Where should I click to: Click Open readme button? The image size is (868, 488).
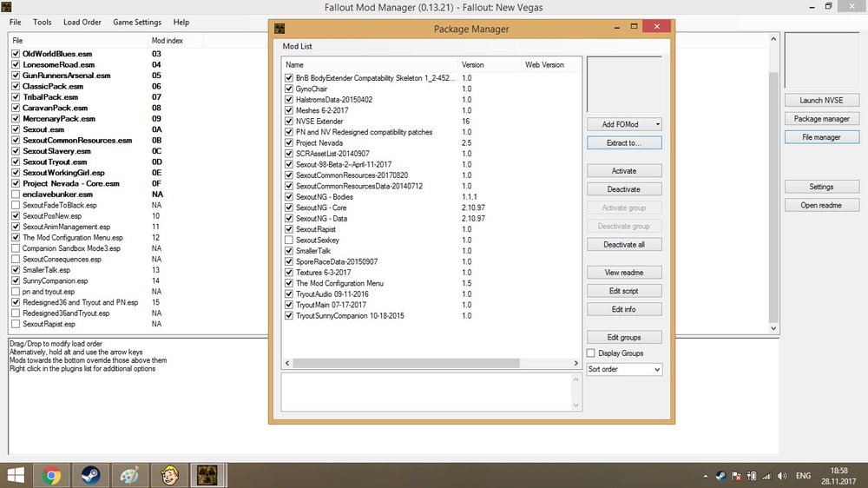point(821,205)
